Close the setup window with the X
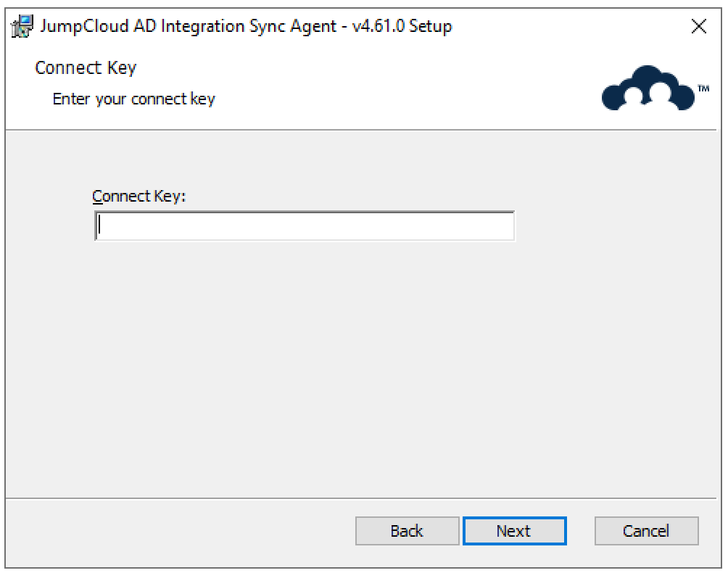The width and height of the screenshot is (728, 573). pyautogui.click(x=699, y=27)
